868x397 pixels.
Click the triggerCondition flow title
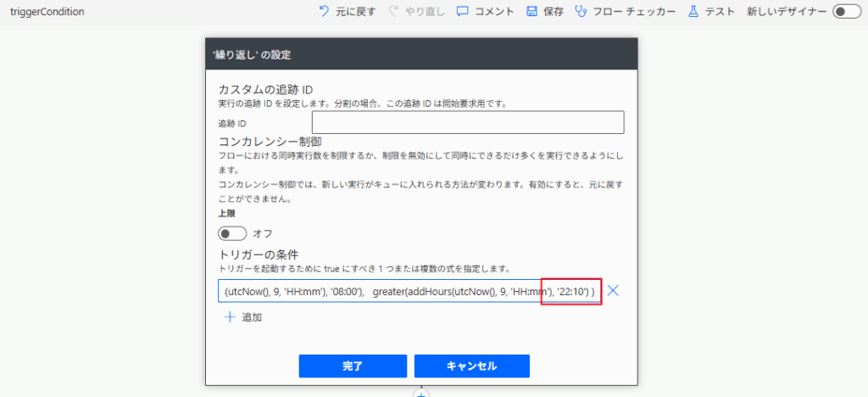point(47,11)
